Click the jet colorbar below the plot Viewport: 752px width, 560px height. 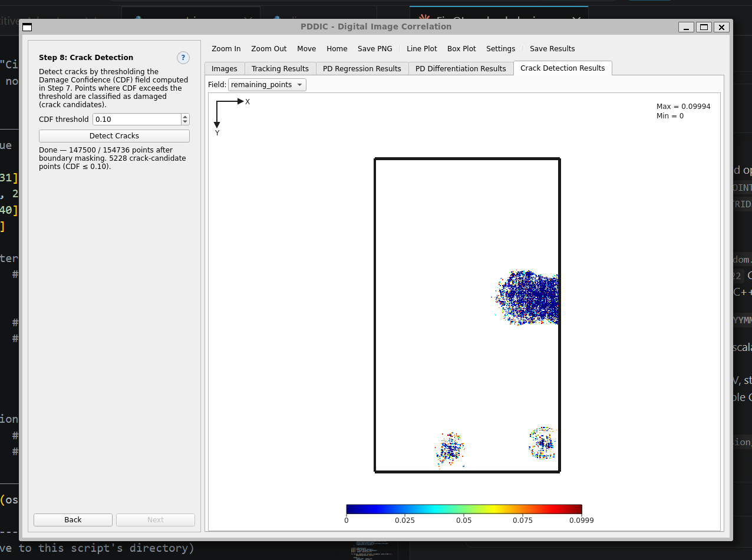coord(464,509)
